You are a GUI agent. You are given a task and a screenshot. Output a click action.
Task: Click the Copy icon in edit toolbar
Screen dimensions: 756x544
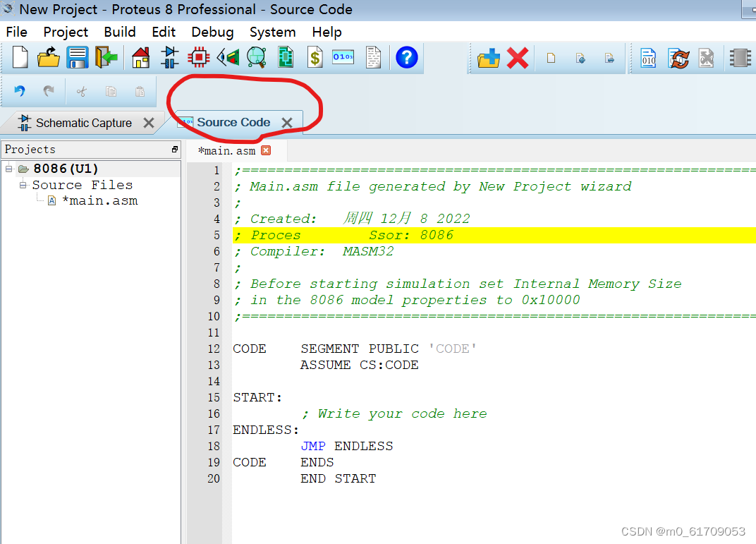pyautogui.click(x=111, y=92)
